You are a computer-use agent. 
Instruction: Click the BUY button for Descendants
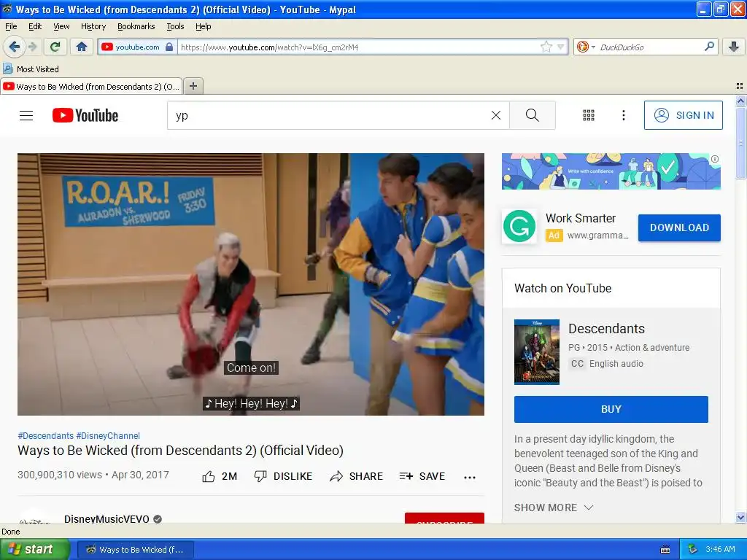point(611,409)
